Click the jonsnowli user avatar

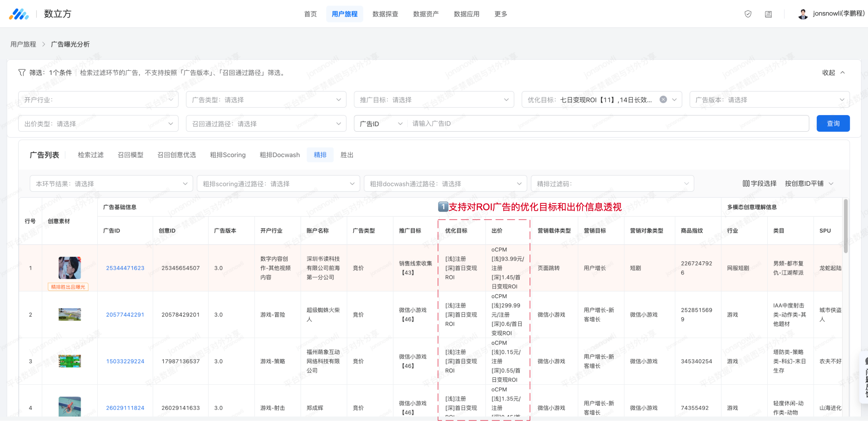(x=803, y=14)
